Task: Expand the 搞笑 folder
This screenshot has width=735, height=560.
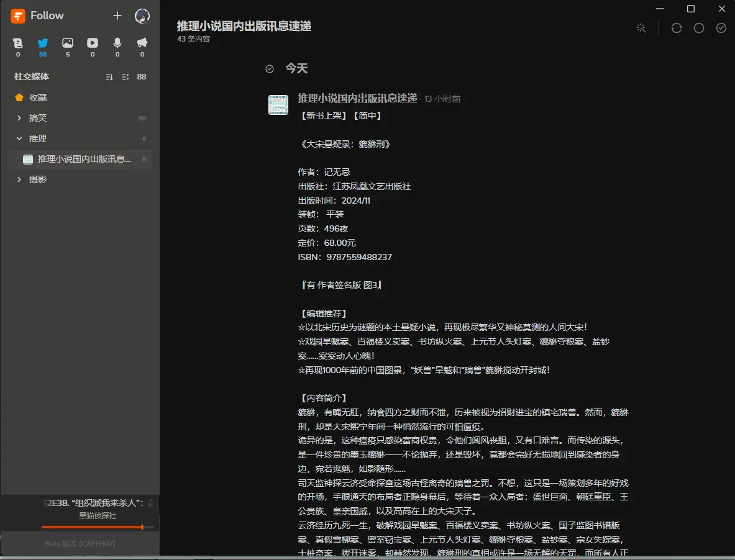Action: click(19, 118)
